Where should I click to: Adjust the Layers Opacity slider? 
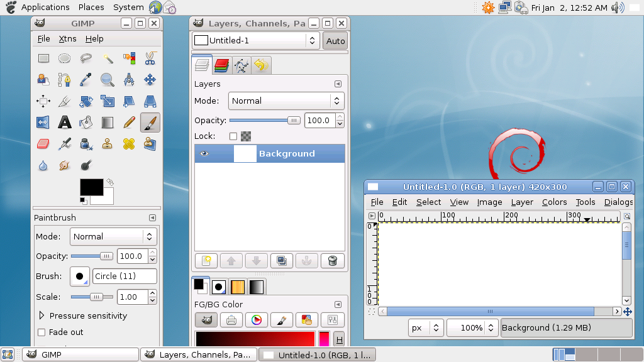[265, 120]
